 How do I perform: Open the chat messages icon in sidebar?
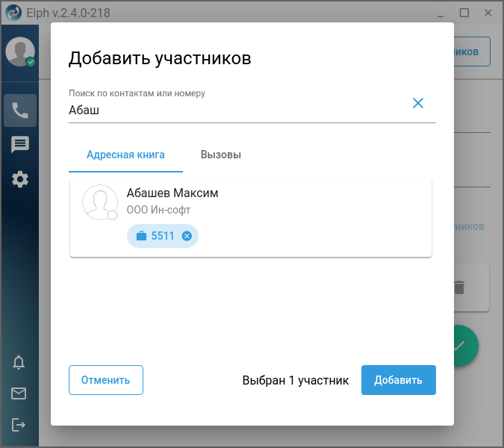click(20, 144)
